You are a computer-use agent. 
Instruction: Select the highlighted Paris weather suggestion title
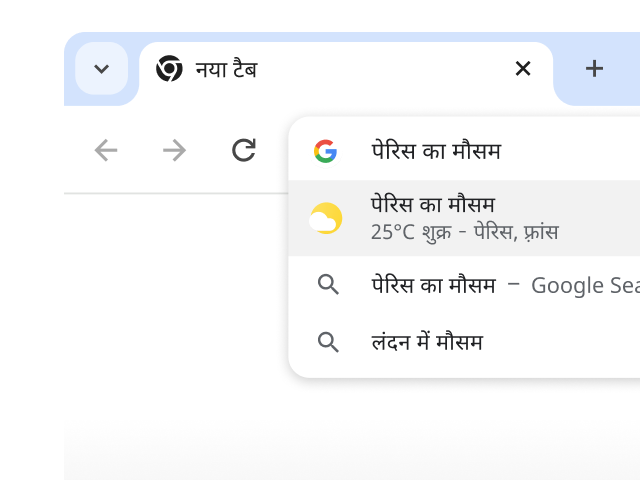[432, 206]
